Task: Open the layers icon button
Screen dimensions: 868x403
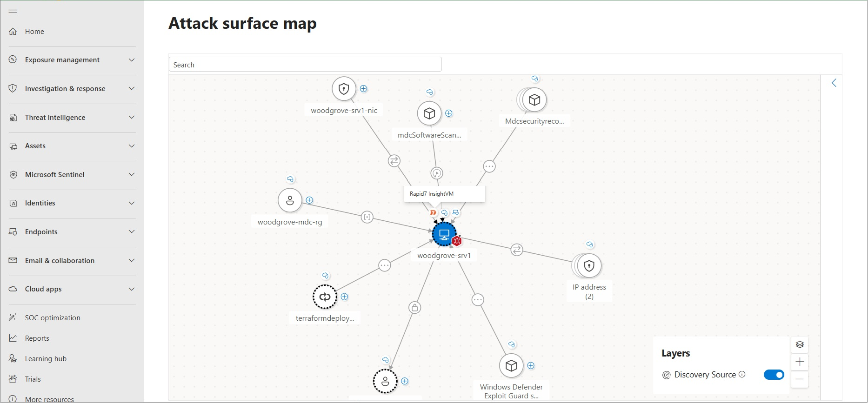Action: 800,344
